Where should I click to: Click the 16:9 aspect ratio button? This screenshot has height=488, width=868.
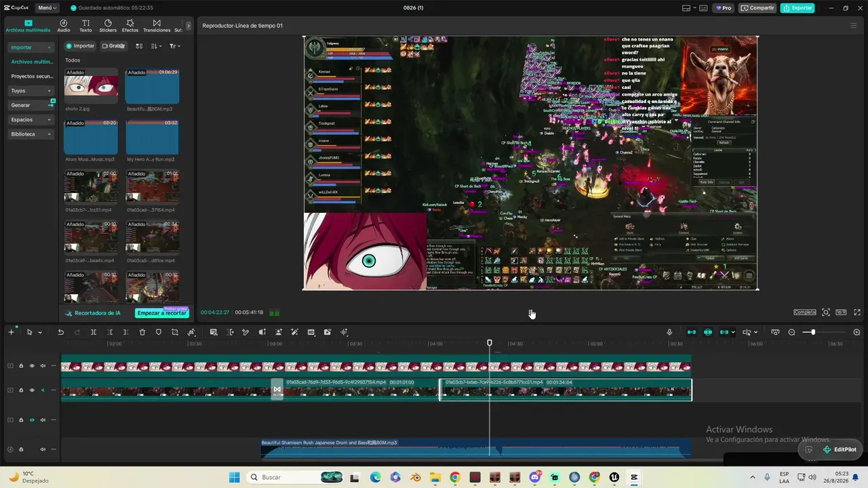[841, 312]
